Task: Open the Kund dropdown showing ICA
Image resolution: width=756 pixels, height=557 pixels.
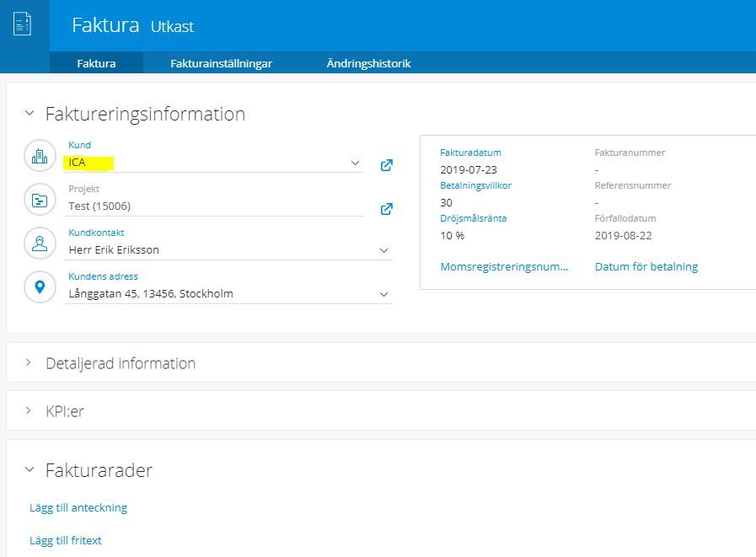Action: [x=214, y=163]
